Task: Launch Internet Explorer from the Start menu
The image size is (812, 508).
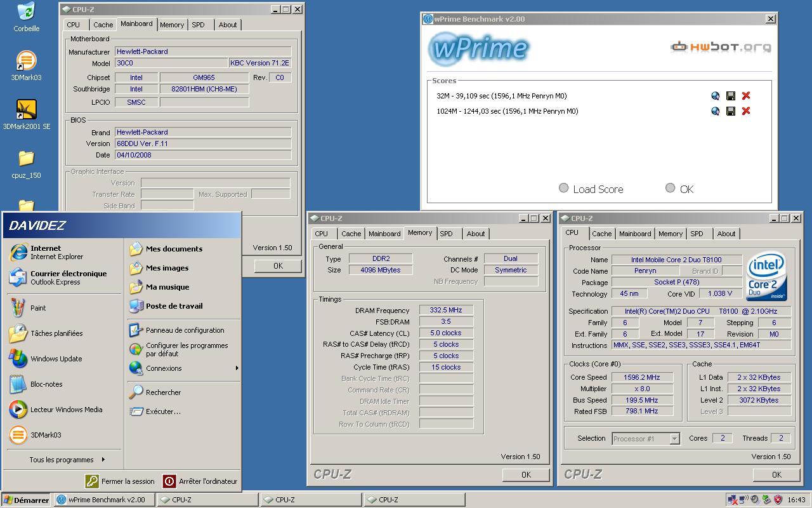Action: [63, 252]
